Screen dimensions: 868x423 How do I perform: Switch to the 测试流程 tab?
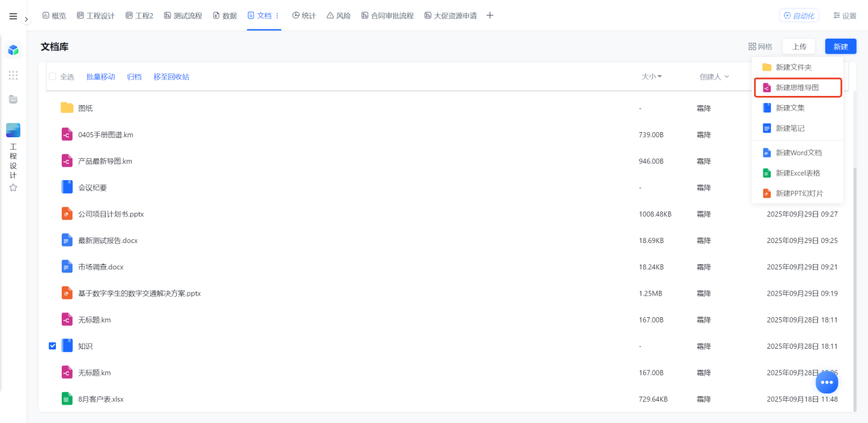tap(183, 16)
